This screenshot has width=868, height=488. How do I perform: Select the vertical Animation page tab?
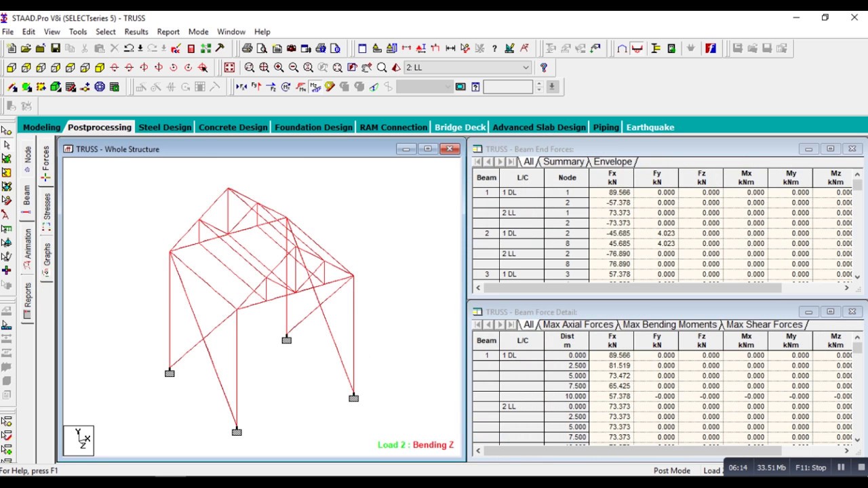coord(27,249)
